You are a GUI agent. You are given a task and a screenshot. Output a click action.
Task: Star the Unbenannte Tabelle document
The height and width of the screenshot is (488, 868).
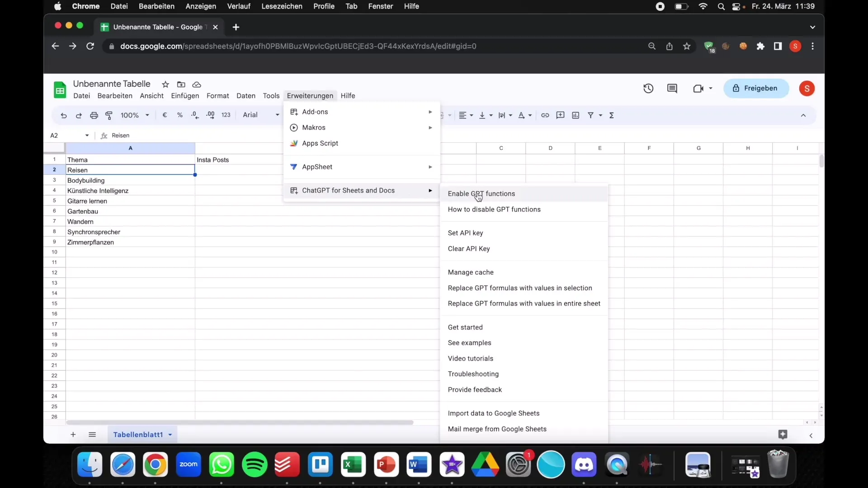coord(165,84)
